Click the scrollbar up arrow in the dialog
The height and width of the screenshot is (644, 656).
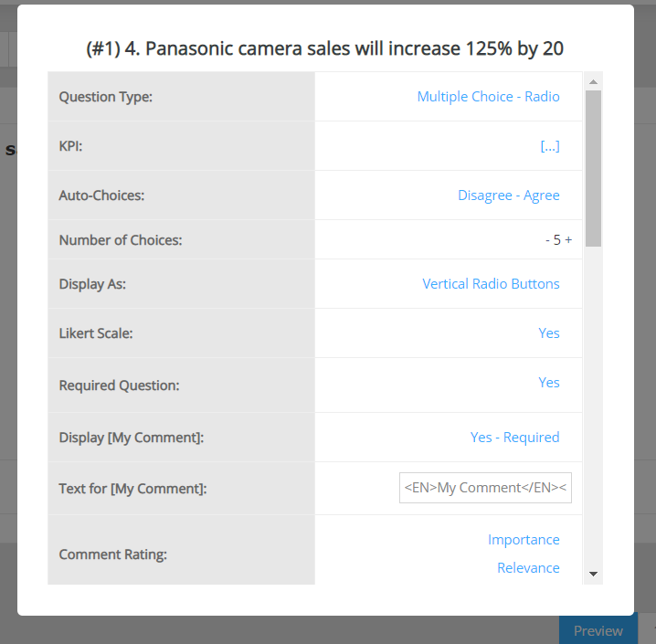593,81
